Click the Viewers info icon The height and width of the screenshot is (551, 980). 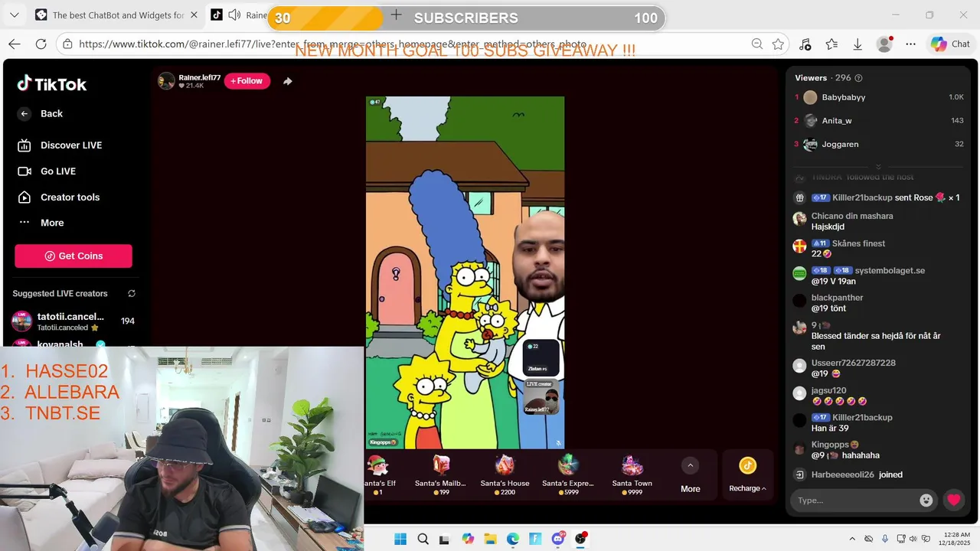click(858, 78)
